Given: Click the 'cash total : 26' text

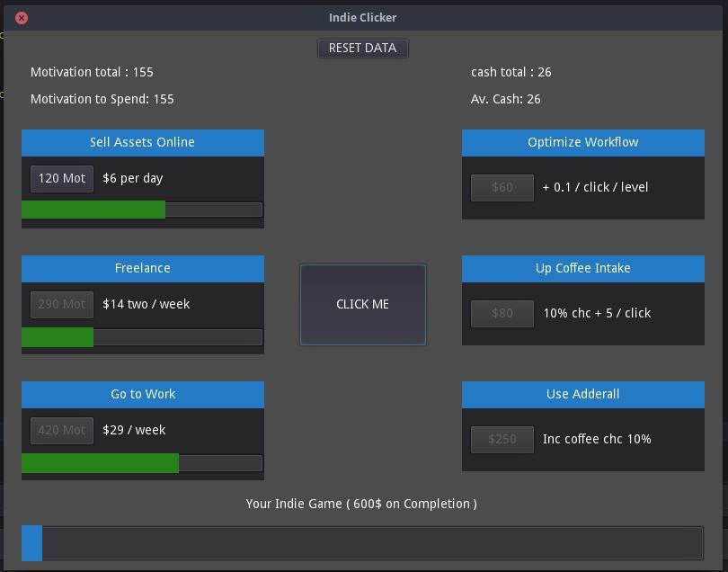Looking at the screenshot, I should [x=510, y=73].
